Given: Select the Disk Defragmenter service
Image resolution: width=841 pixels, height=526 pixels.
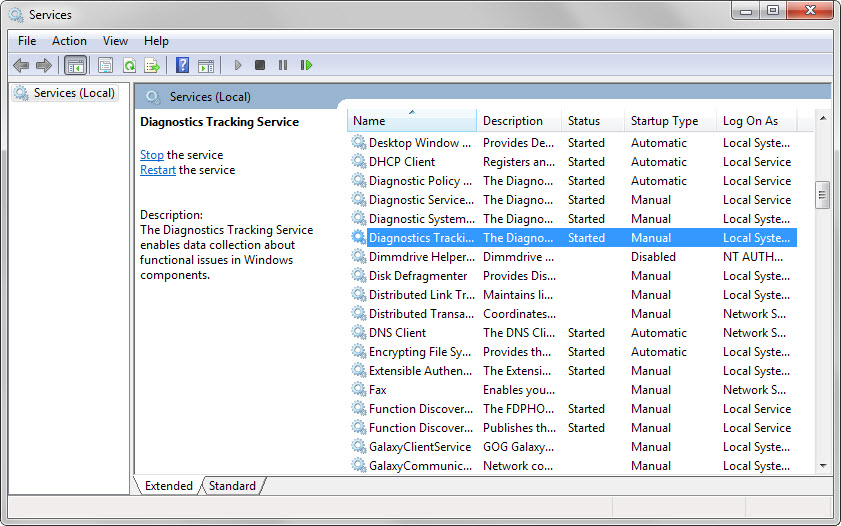Looking at the screenshot, I should click(x=573, y=276).
